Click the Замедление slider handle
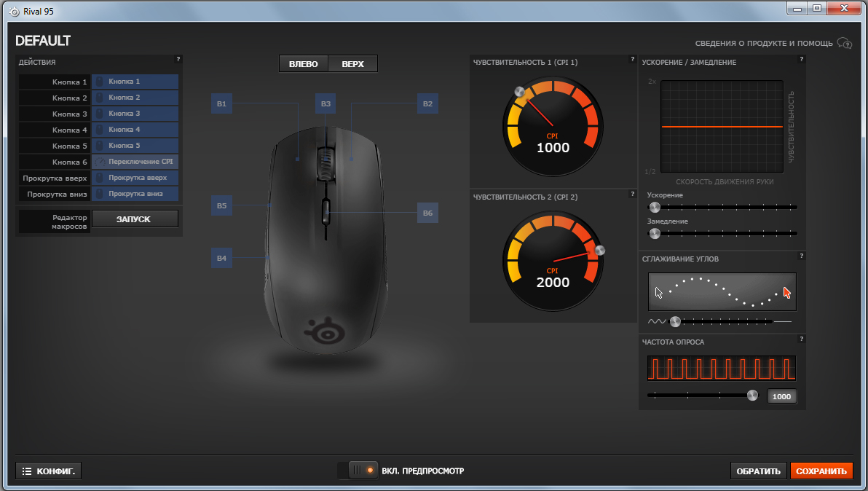 (x=655, y=233)
